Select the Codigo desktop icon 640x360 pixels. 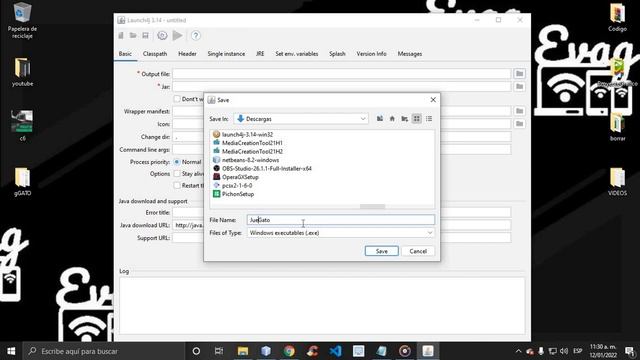[617, 18]
